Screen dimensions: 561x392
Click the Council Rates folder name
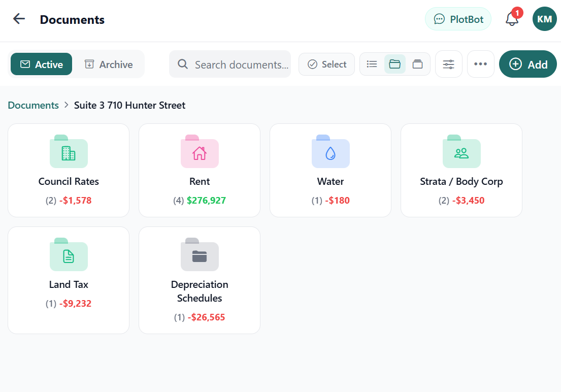coord(69,181)
